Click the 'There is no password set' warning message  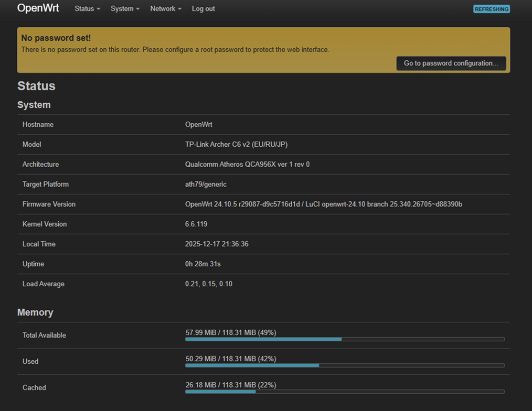pos(175,49)
